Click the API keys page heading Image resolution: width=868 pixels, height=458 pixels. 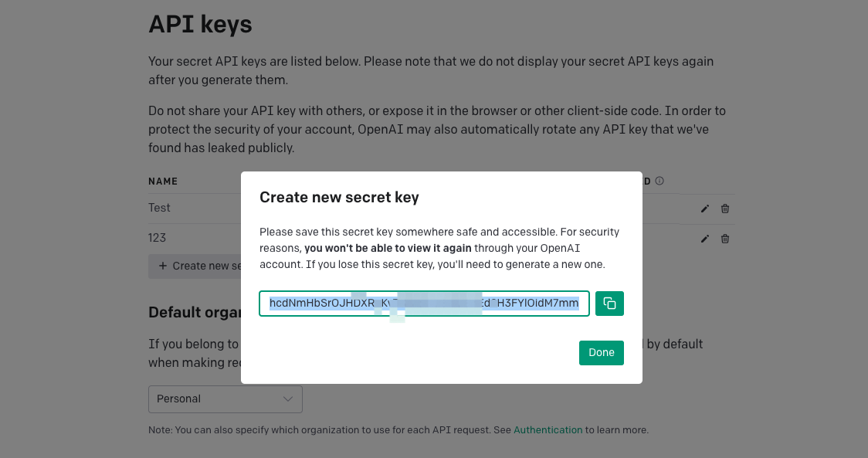click(x=200, y=24)
